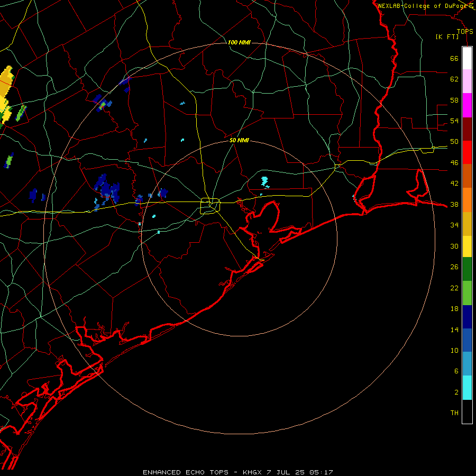Select the light green legend band

click(x=467, y=293)
